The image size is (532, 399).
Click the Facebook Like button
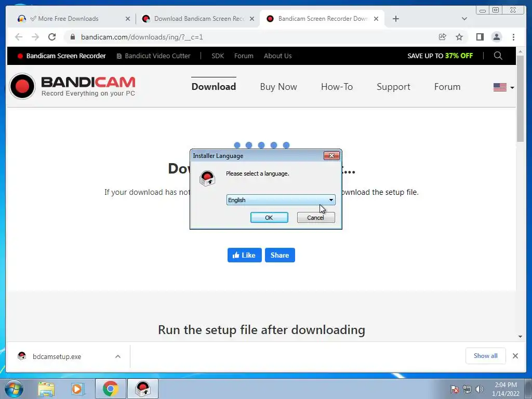click(x=244, y=255)
